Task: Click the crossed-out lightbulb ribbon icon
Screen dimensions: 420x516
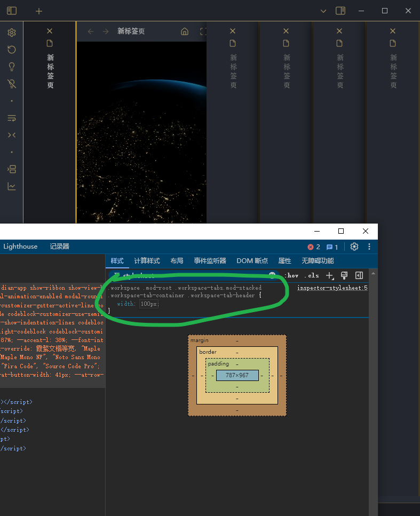Action: [x=12, y=84]
